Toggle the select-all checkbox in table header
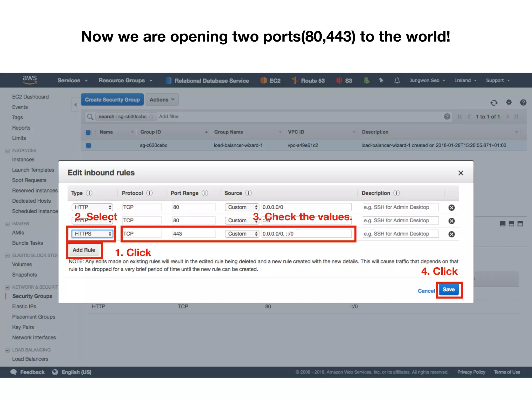 coord(88,132)
